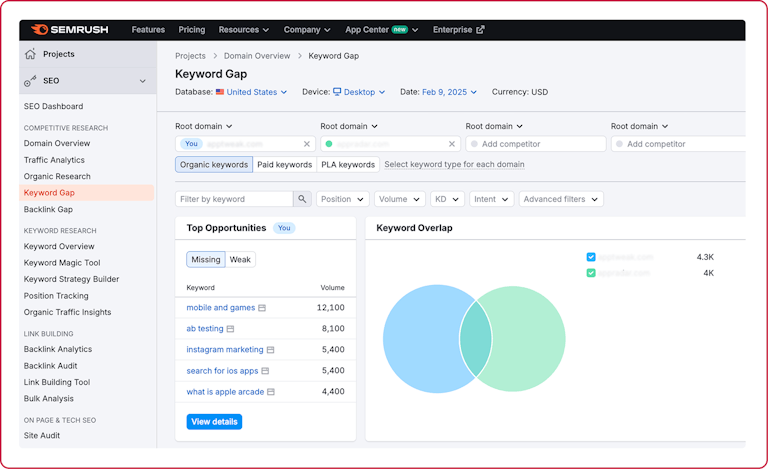Switch to Paid keywords tab
The width and height of the screenshot is (768, 469).
285,164
